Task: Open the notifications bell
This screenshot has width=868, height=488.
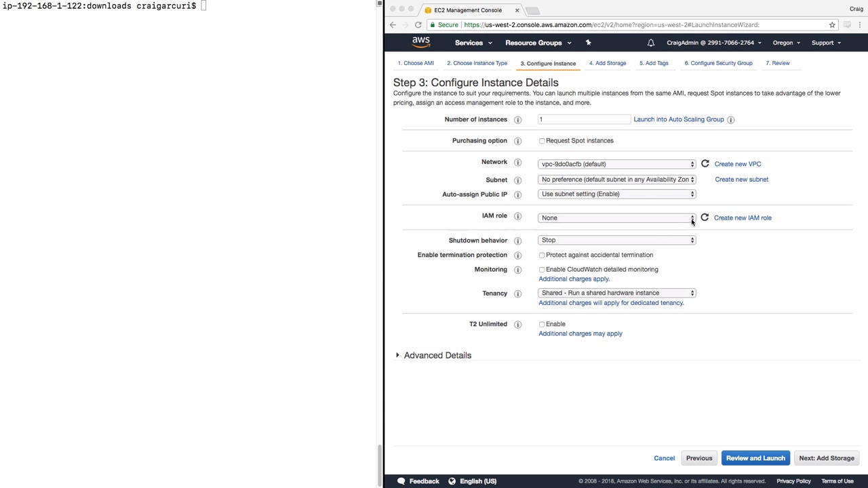Action: (x=651, y=43)
